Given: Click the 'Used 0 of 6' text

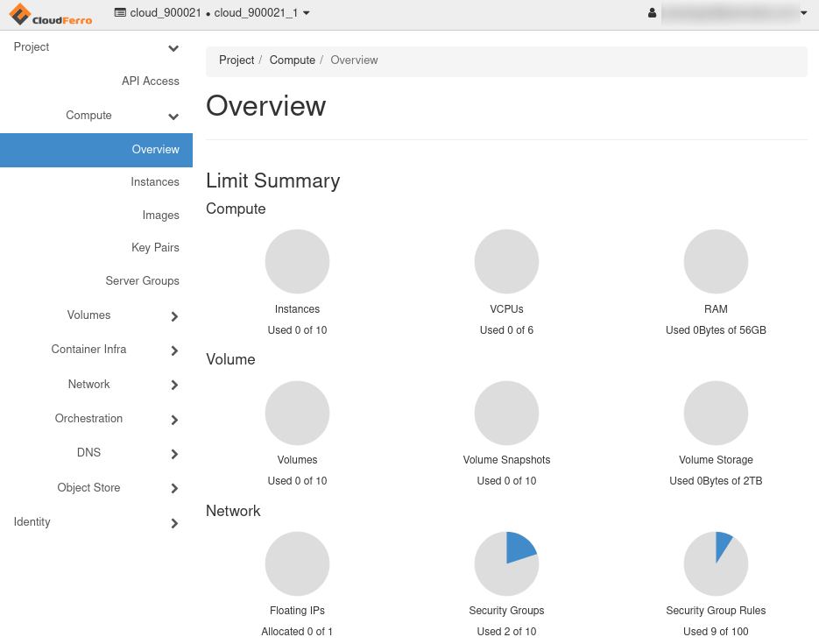Looking at the screenshot, I should pyautogui.click(x=506, y=330).
